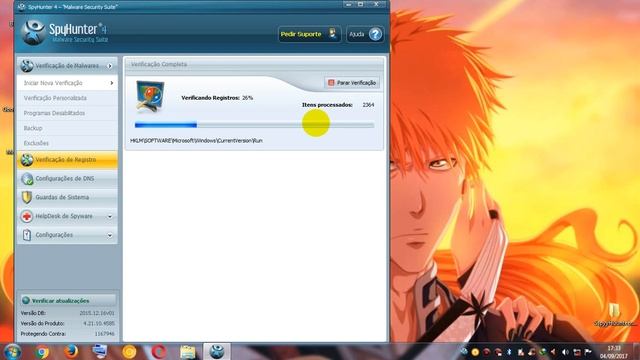The height and width of the screenshot is (360, 640).
Task: Click the Configurações clipboard icon
Action: click(x=27, y=235)
